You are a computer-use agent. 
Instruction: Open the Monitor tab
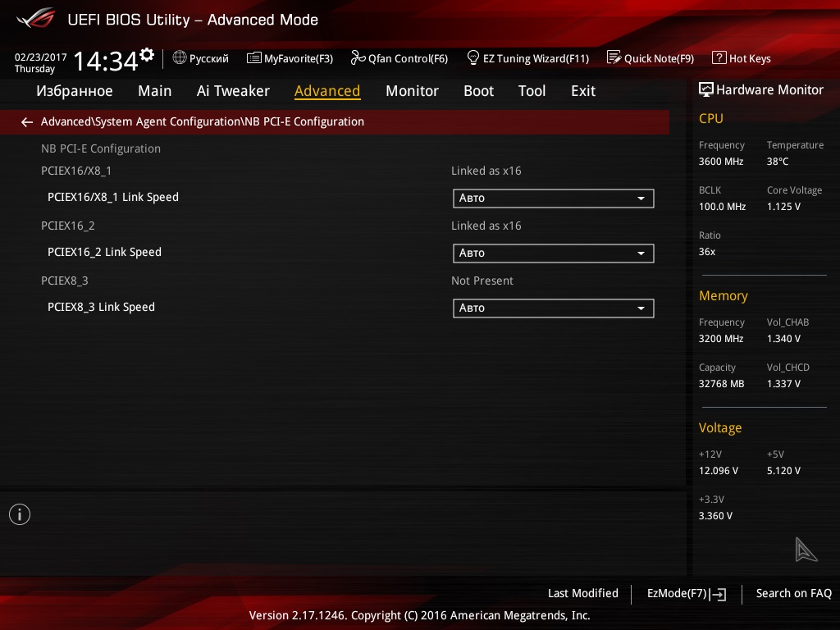point(412,91)
